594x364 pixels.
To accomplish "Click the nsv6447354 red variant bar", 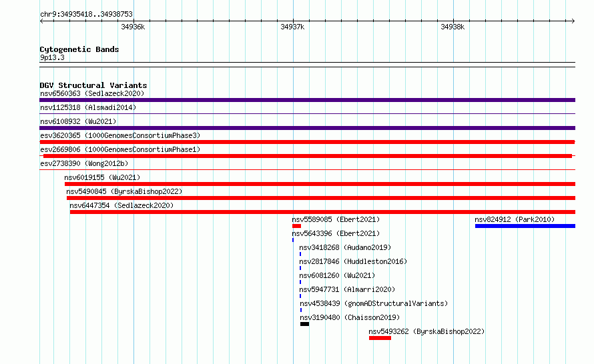I will (x=323, y=212).
